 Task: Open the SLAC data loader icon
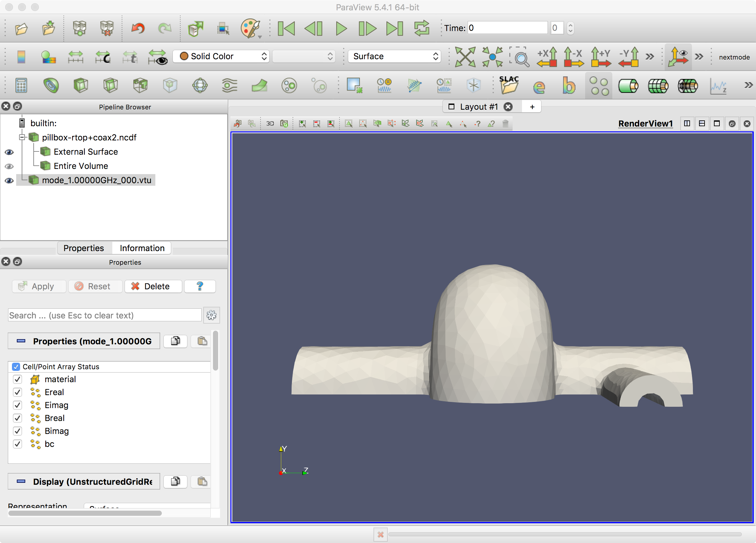509,85
